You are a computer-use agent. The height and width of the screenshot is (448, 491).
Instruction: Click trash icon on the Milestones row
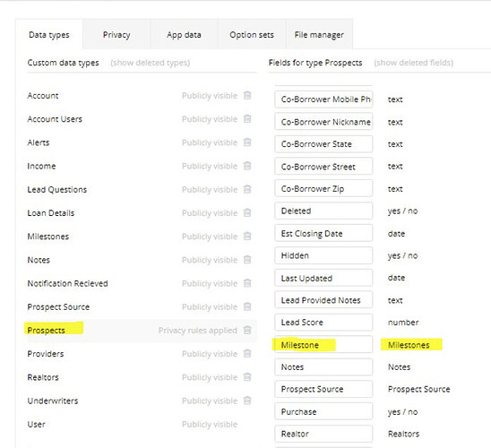[x=247, y=236]
